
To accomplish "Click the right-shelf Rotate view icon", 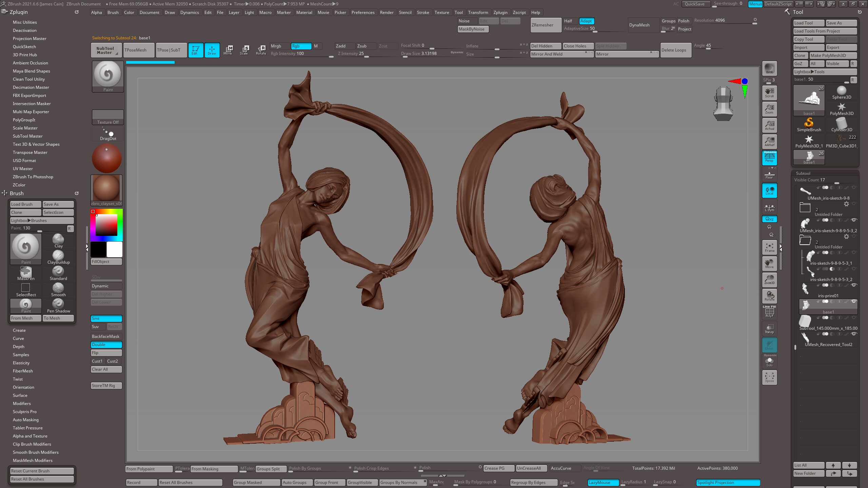I will point(769,296).
